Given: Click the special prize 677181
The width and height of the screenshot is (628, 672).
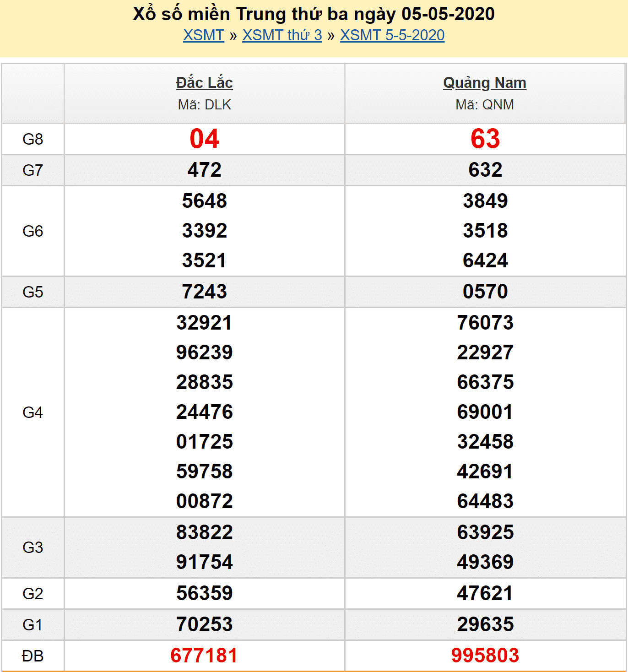Looking at the screenshot, I should [204, 656].
